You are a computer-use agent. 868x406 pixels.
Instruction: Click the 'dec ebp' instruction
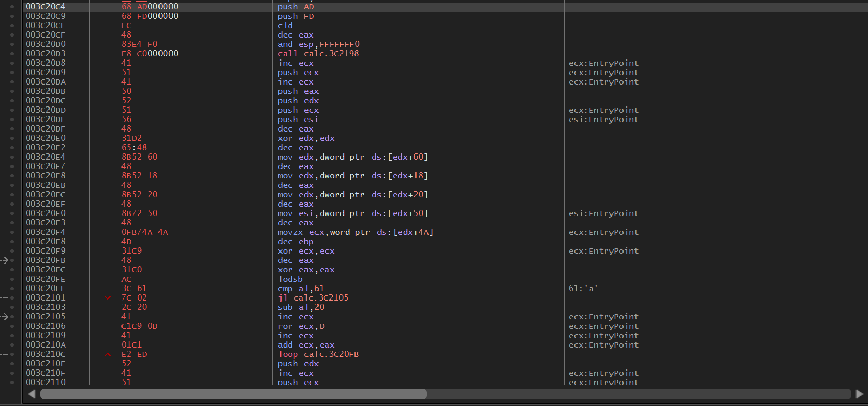(296, 242)
